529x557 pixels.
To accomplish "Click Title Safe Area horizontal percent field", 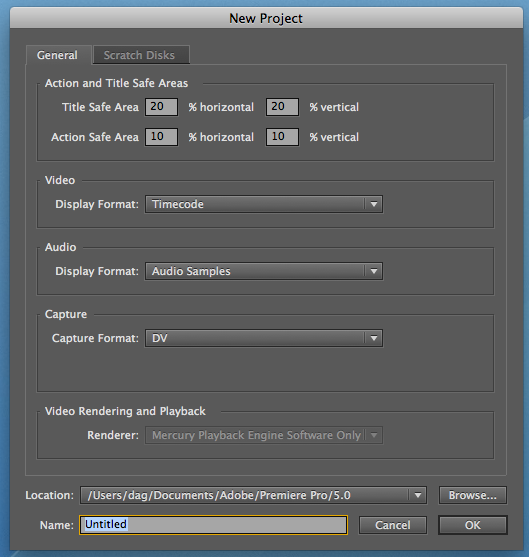I will pos(161,107).
